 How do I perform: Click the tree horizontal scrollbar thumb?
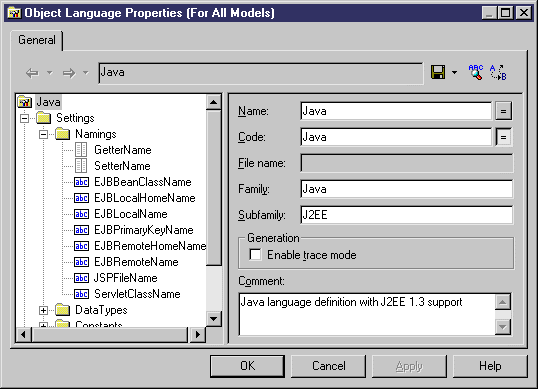tap(109, 334)
